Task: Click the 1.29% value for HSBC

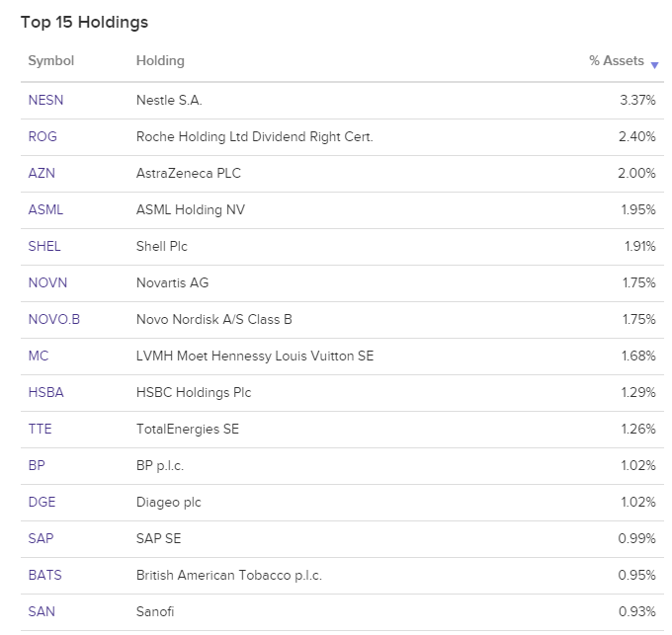Action: (638, 392)
